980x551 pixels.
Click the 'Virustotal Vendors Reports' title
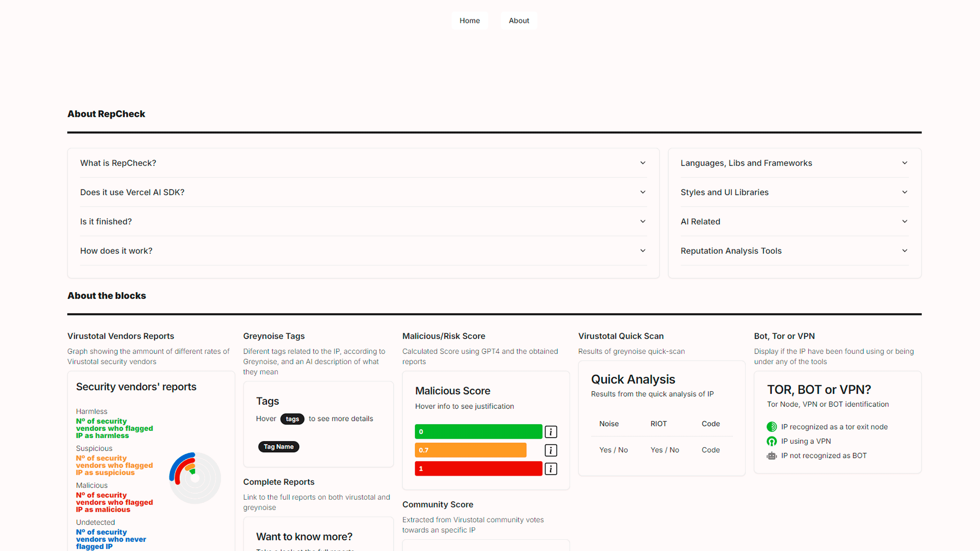pos(121,336)
